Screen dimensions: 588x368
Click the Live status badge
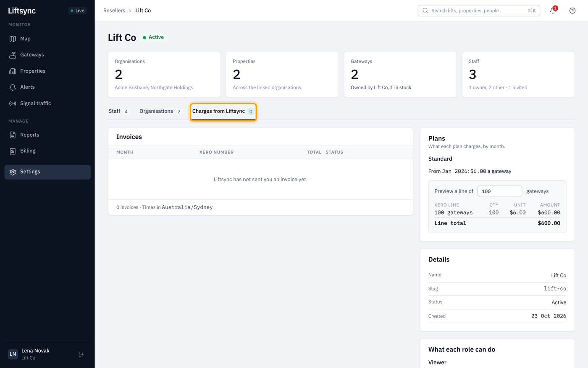coord(77,11)
